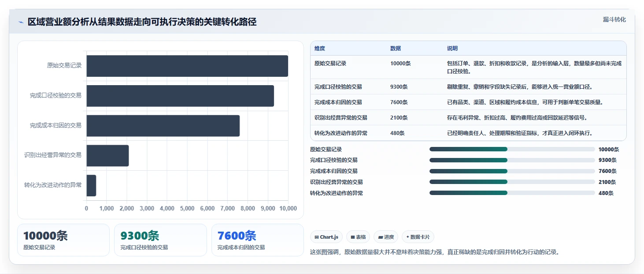Image resolution: width=644 pixels, height=274 pixels.
Task: Click the 数据 column header
Action: coord(396,49)
